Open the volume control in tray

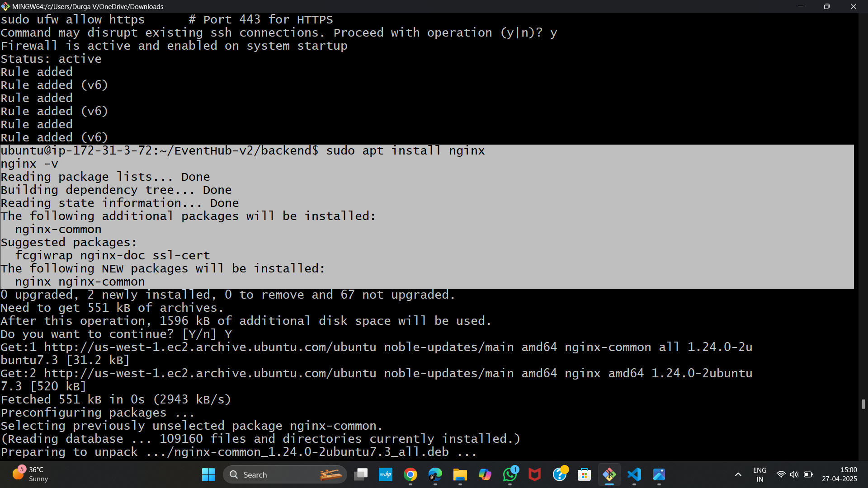[x=794, y=474]
